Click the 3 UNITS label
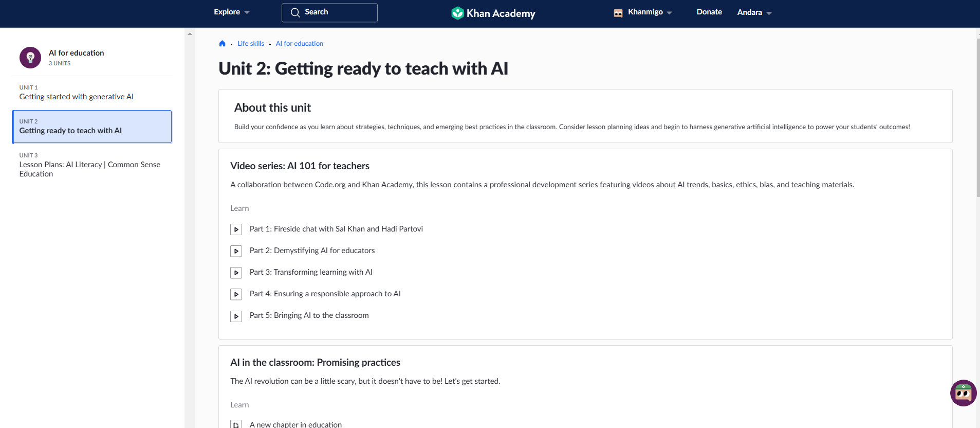 tap(60, 63)
